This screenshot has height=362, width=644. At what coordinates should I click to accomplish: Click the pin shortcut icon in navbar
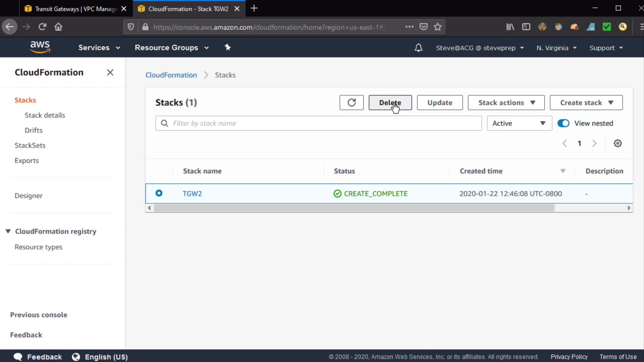pyautogui.click(x=228, y=48)
